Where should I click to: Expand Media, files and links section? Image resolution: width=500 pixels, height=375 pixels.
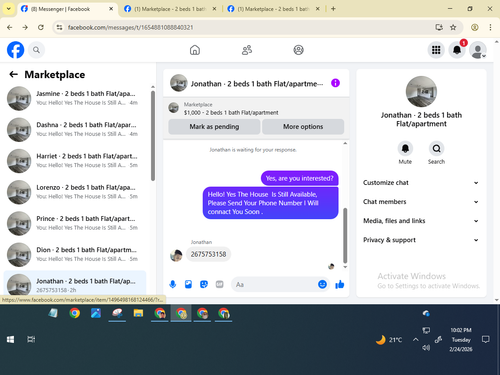click(421, 221)
